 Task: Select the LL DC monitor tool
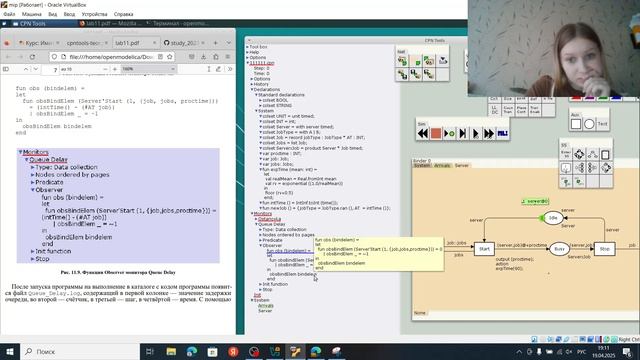(x=494, y=110)
